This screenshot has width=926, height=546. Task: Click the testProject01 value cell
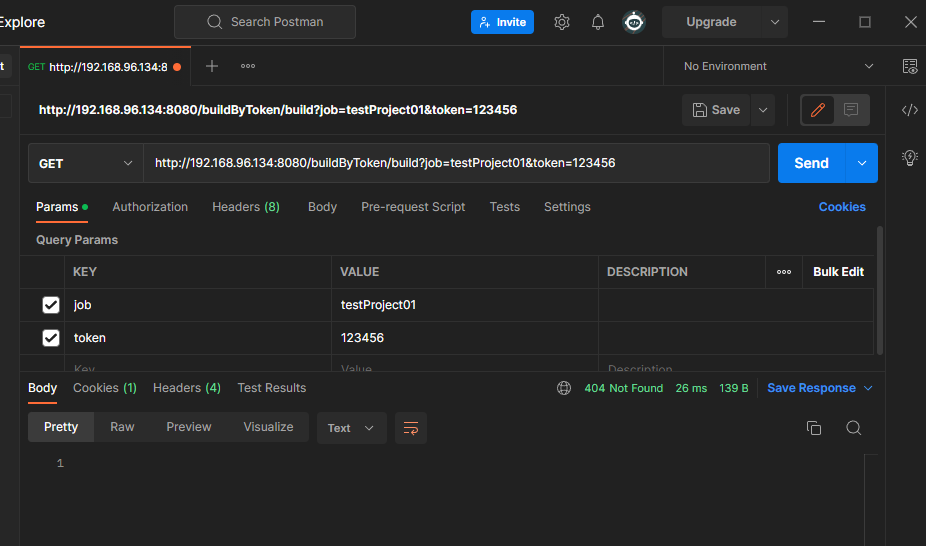tap(465, 305)
